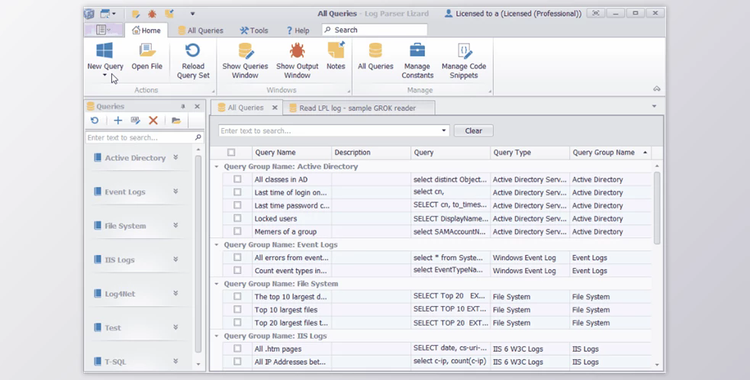Click the grid's Enter text to search field
Viewport: 750px width, 380px height.
[x=334, y=131]
